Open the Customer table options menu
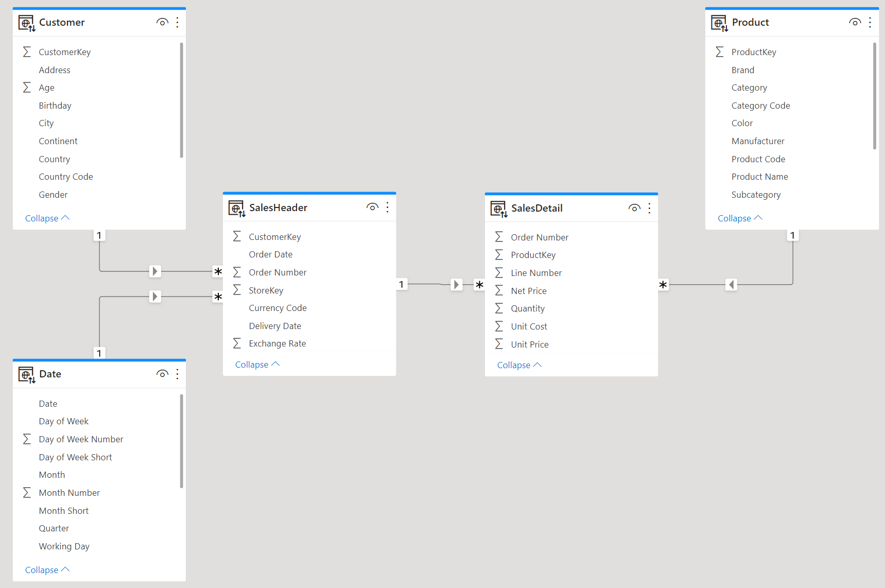Screen dimensions: 885x588 tap(177, 22)
